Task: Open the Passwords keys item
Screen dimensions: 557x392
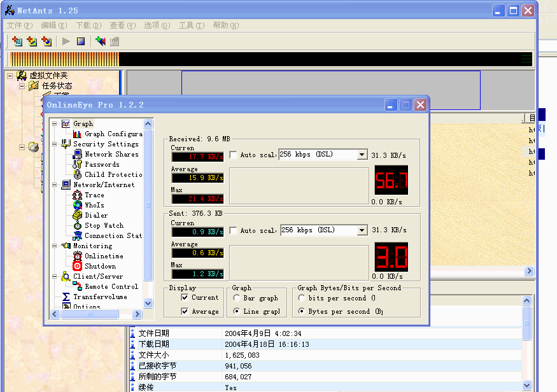Action: tap(102, 164)
